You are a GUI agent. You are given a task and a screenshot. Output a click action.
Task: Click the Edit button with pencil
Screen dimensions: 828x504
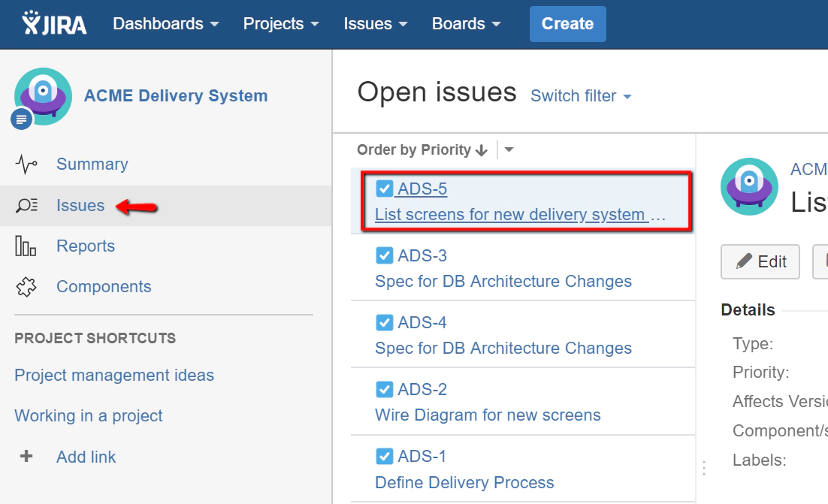[x=760, y=261]
